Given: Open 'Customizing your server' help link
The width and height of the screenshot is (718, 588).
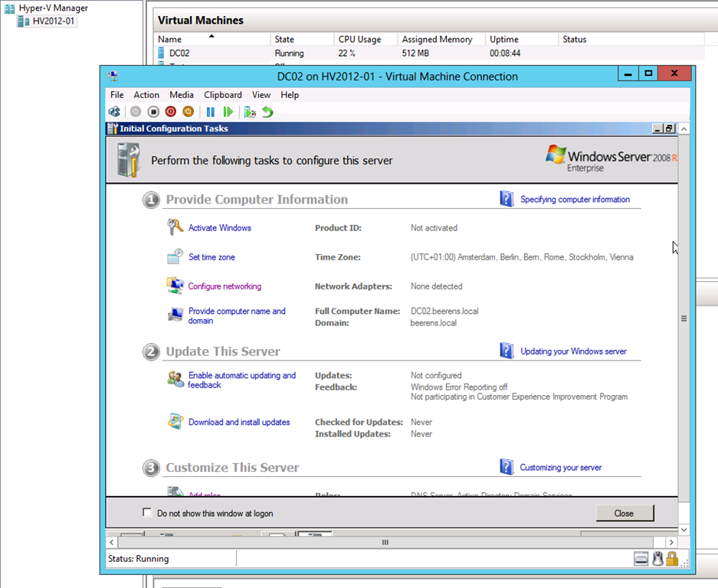Looking at the screenshot, I should pyautogui.click(x=561, y=468).
